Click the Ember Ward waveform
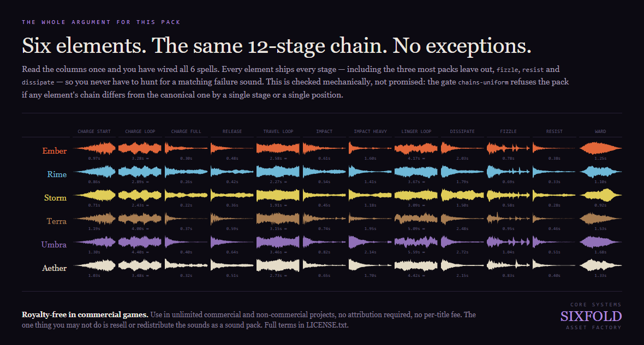 click(x=600, y=148)
